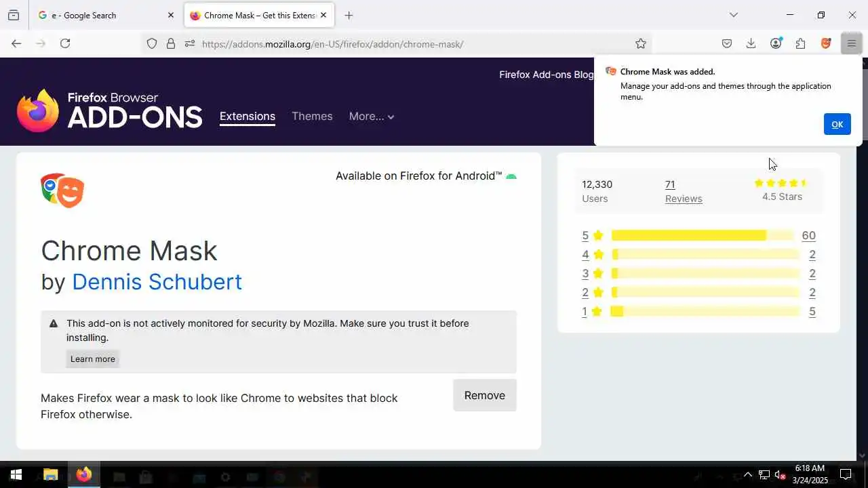Open the Extensions puzzle-piece icon

point(801,43)
